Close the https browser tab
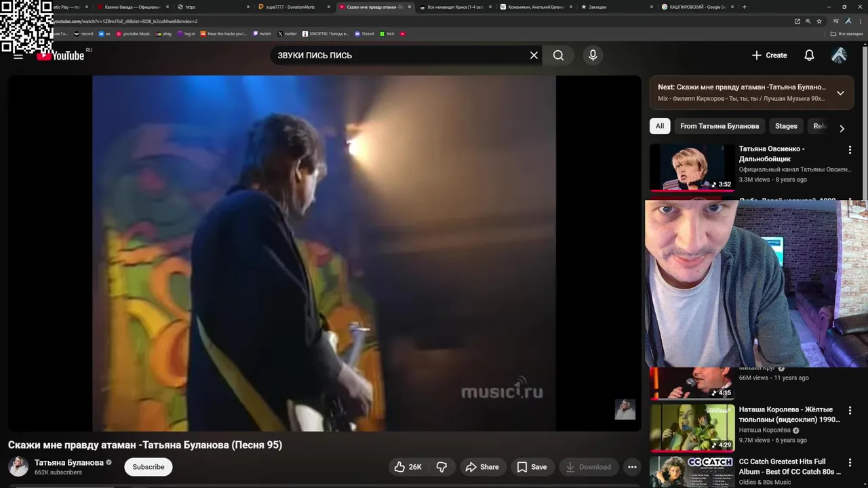Viewport: 868px width, 488px height. tap(248, 7)
